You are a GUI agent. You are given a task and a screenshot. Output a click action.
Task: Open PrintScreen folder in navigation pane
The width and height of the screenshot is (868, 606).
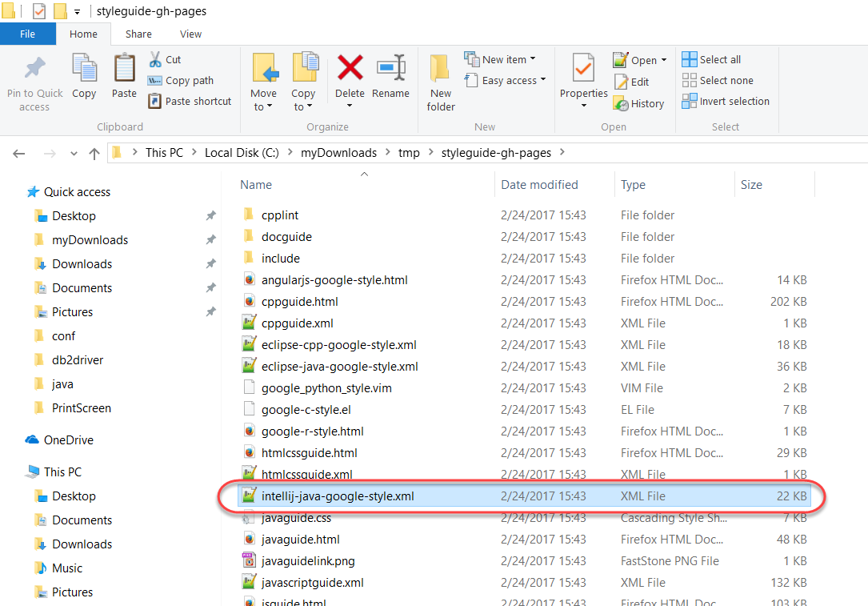point(82,408)
